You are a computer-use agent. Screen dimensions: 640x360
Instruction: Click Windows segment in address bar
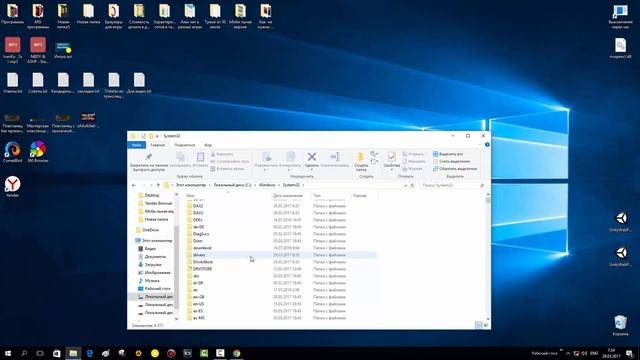point(267,185)
